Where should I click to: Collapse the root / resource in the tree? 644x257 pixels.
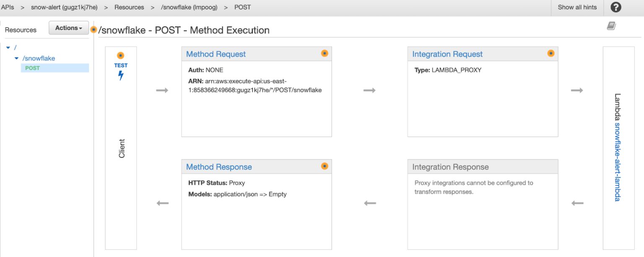pos(8,47)
